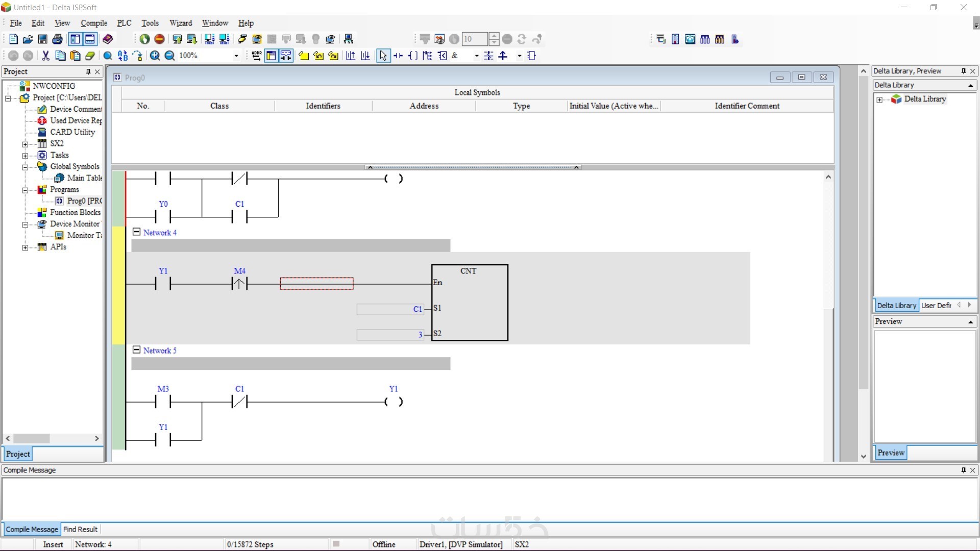Open the Compile menu
980x551 pixels.
click(94, 23)
